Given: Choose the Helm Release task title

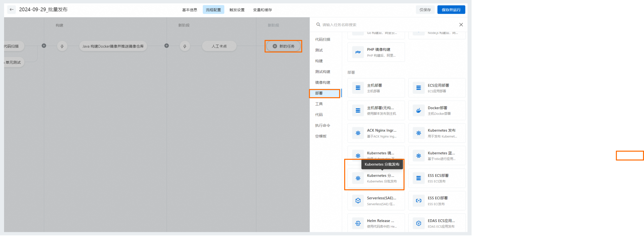Looking at the screenshot, I should (x=380, y=221).
